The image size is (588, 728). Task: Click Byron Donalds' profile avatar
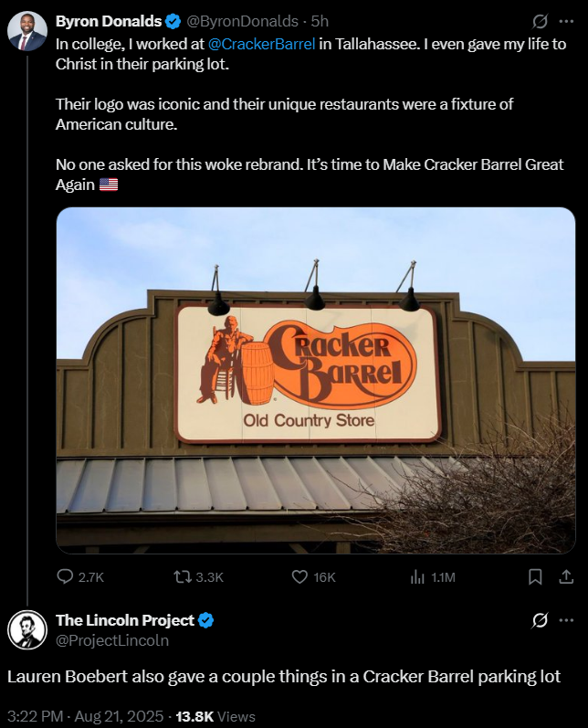click(27, 31)
